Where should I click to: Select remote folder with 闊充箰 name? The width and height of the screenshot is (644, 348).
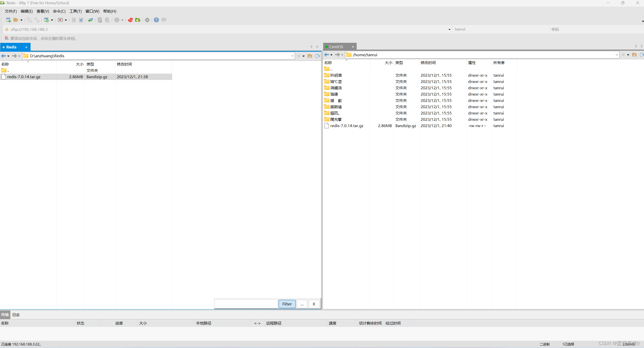point(336,120)
